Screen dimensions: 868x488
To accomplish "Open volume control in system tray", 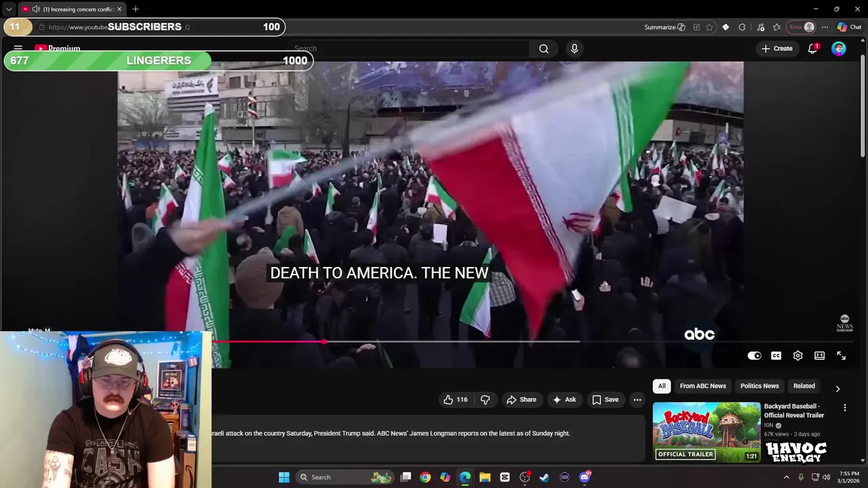I will [x=827, y=477].
